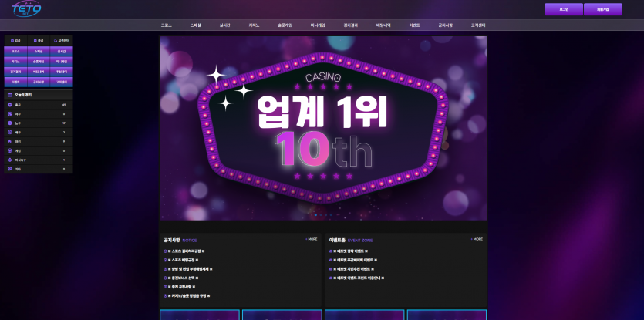644x320 pixels.
Task: Click the purple 스페셜 tile in sidebar grid
Action: pyautogui.click(x=39, y=52)
